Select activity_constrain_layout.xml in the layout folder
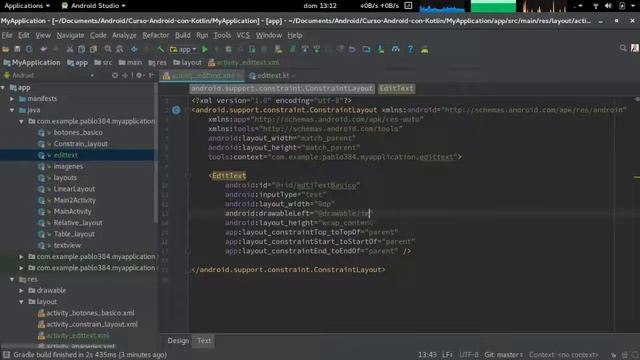This screenshot has height=360, width=640. click(x=92, y=324)
